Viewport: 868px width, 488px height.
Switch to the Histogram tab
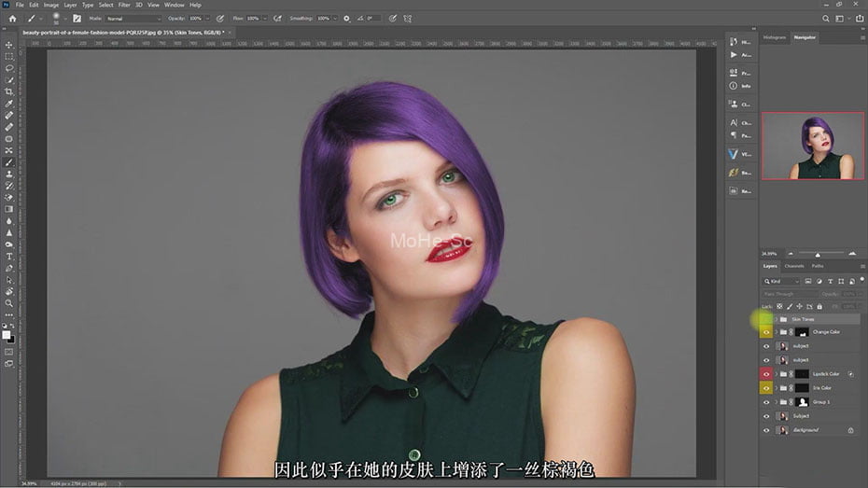coord(775,37)
